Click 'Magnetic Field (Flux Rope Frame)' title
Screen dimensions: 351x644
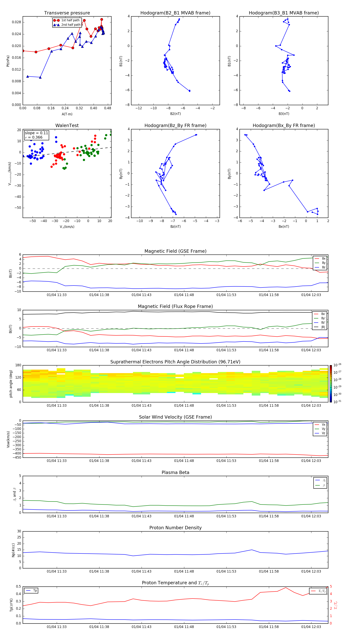click(175, 307)
